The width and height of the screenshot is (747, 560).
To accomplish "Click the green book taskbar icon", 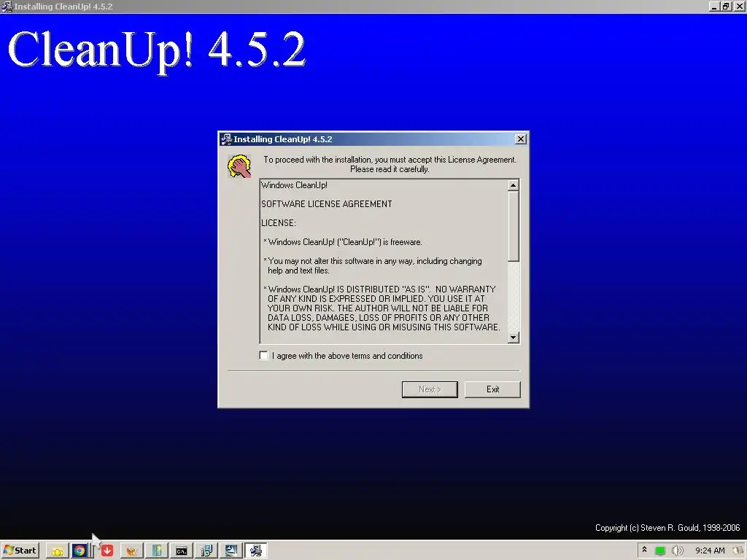I will (x=156, y=551).
